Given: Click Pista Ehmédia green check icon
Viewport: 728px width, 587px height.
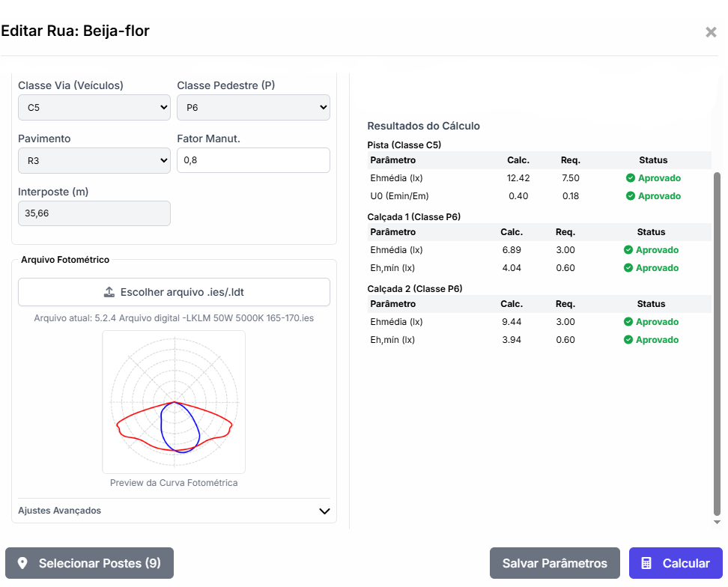Looking at the screenshot, I should tap(630, 178).
